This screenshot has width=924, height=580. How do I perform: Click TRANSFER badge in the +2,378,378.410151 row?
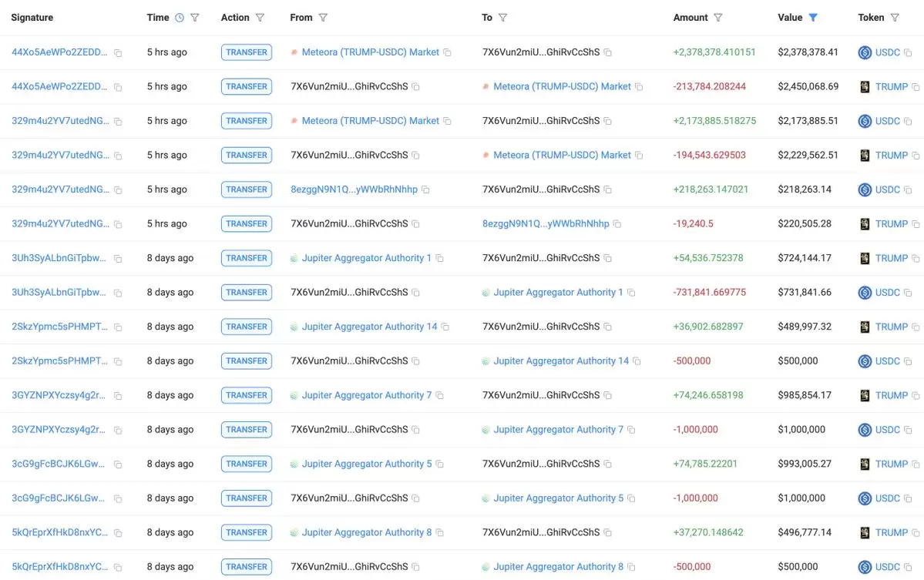point(247,52)
